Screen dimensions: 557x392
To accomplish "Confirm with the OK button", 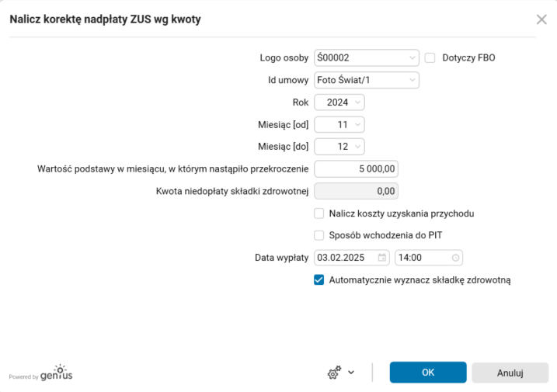I will coord(428,373).
